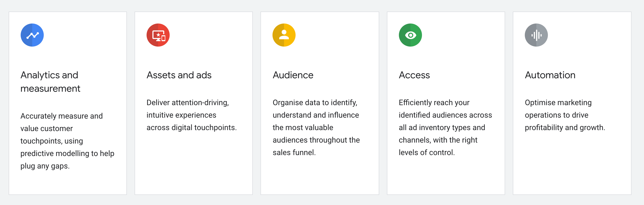Image resolution: width=644 pixels, height=205 pixels.
Task: Click the green access eye icon
Action: pyautogui.click(x=410, y=35)
